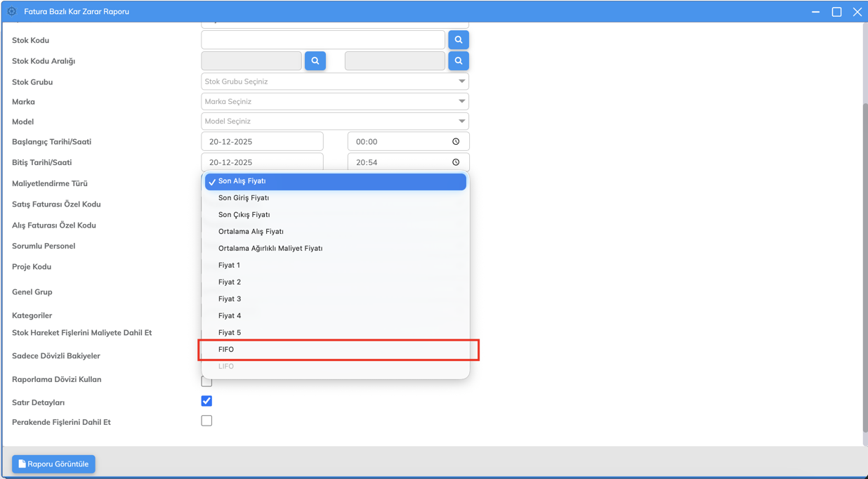
Task: Click the Başlangıç Tarihi date field
Action: coord(262,142)
